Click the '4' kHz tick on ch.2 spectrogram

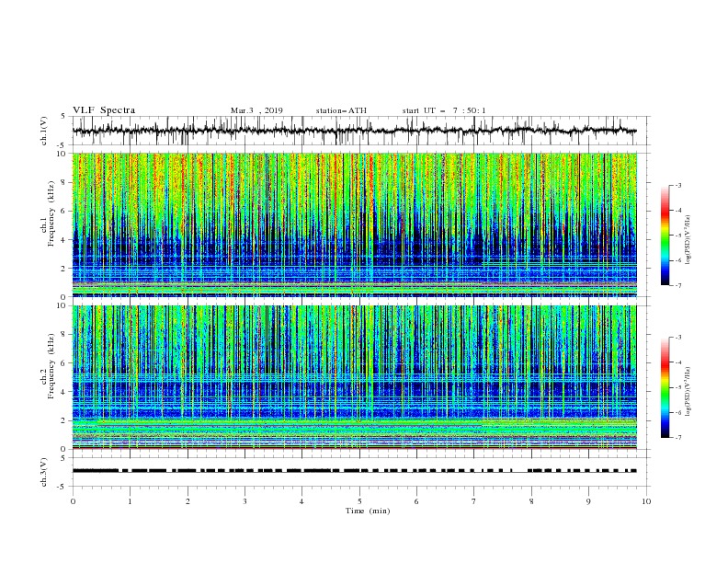(65, 392)
